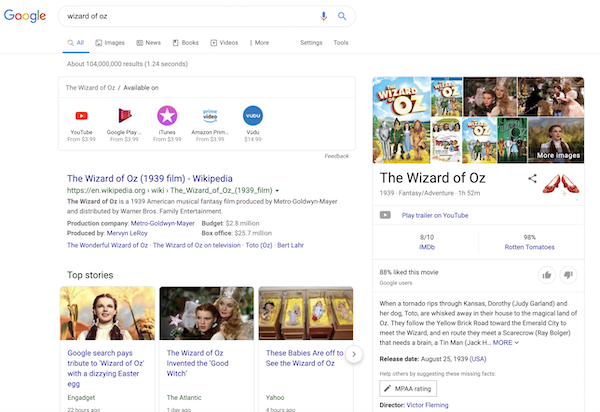Click the blue search magnifier icon

click(x=342, y=16)
